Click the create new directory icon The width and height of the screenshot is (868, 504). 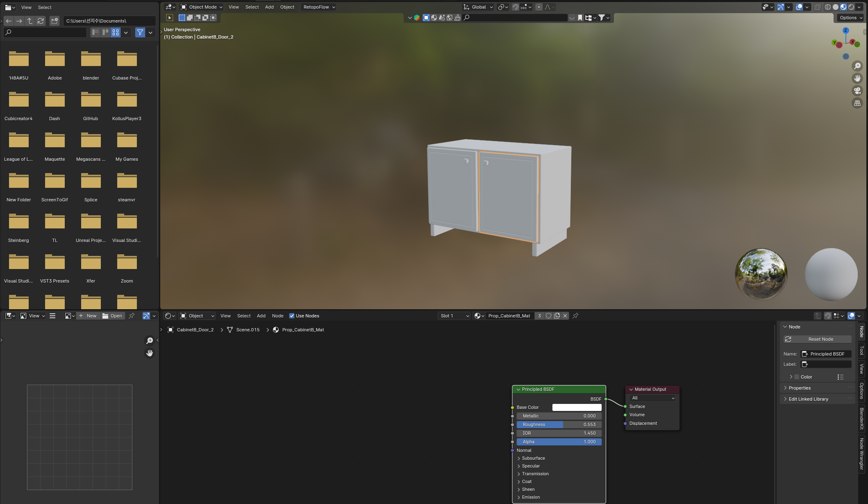pos(55,21)
